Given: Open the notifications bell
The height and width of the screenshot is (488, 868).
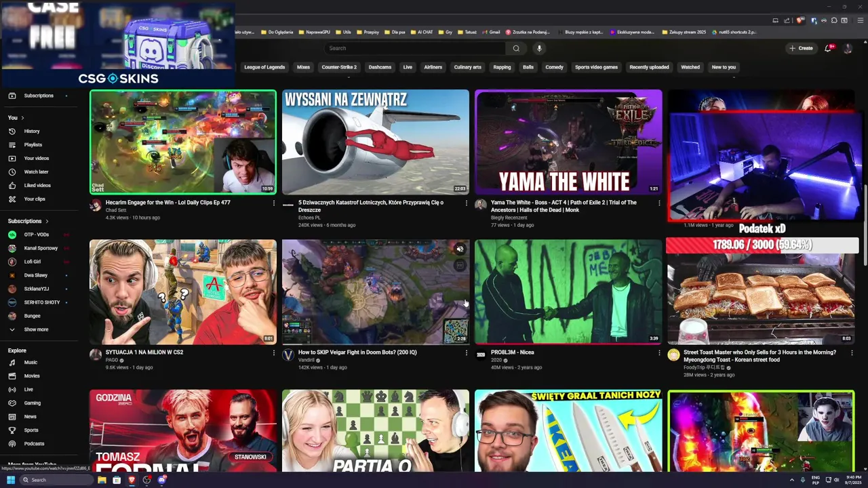Looking at the screenshot, I should click(829, 48).
